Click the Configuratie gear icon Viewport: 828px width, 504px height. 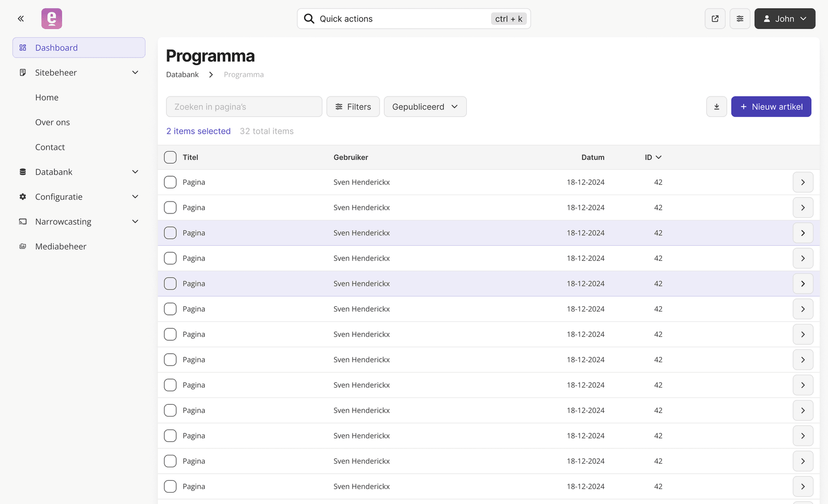click(23, 197)
